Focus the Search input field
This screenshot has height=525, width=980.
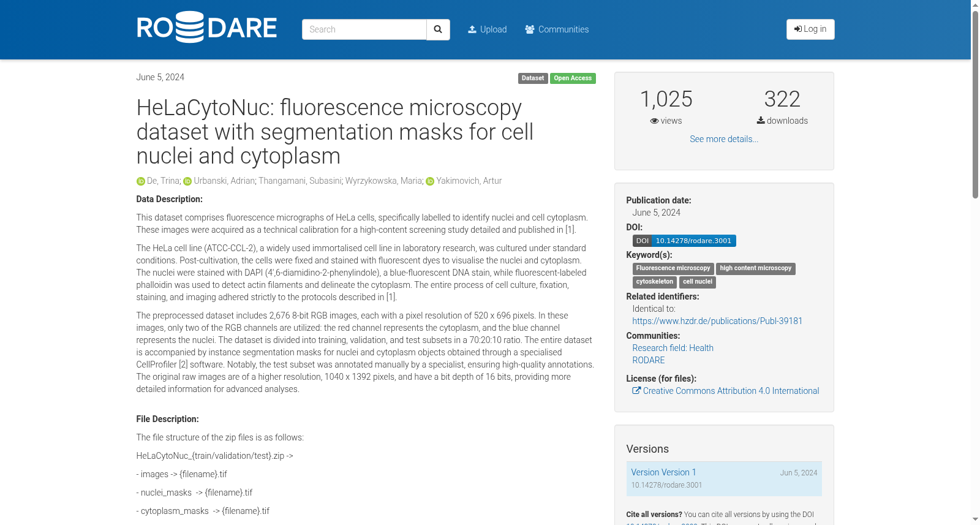[364, 29]
